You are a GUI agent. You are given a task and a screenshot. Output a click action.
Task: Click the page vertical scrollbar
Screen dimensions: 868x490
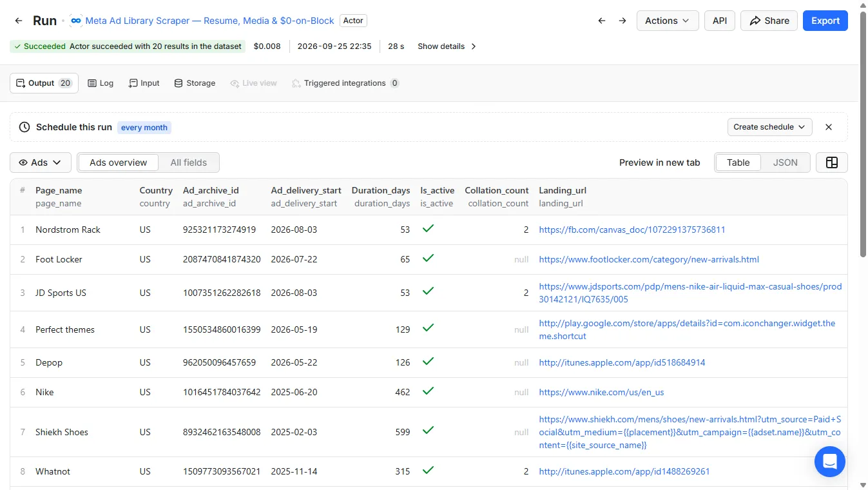pyautogui.click(x=863, y=134)
